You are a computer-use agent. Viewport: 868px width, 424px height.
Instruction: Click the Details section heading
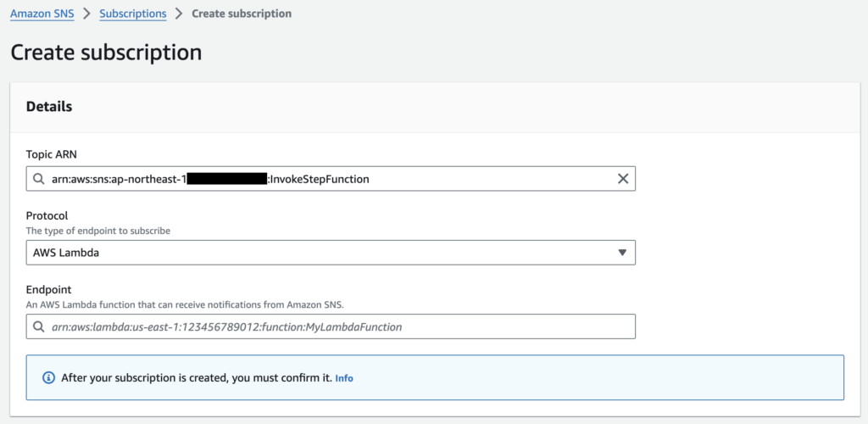[x=49, y=107]
